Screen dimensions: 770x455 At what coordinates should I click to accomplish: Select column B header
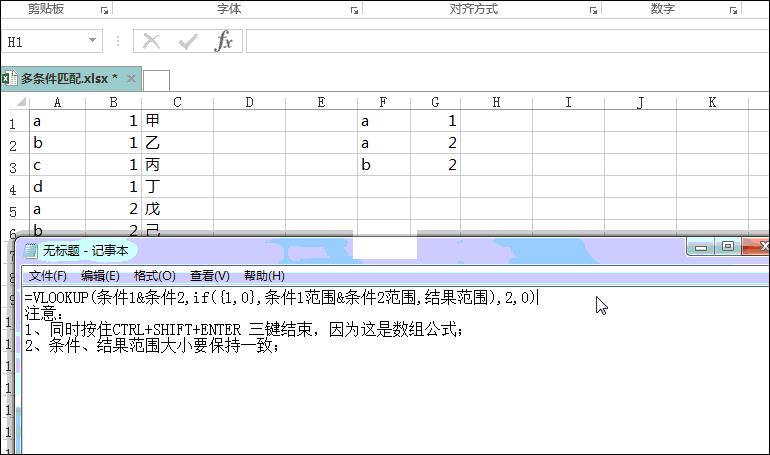(x=113, y=102)
